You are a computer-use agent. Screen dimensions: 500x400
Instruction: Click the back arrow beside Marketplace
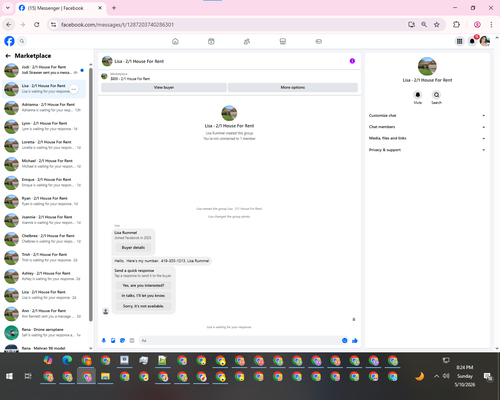pyautogui.click(x=8, y=56)
